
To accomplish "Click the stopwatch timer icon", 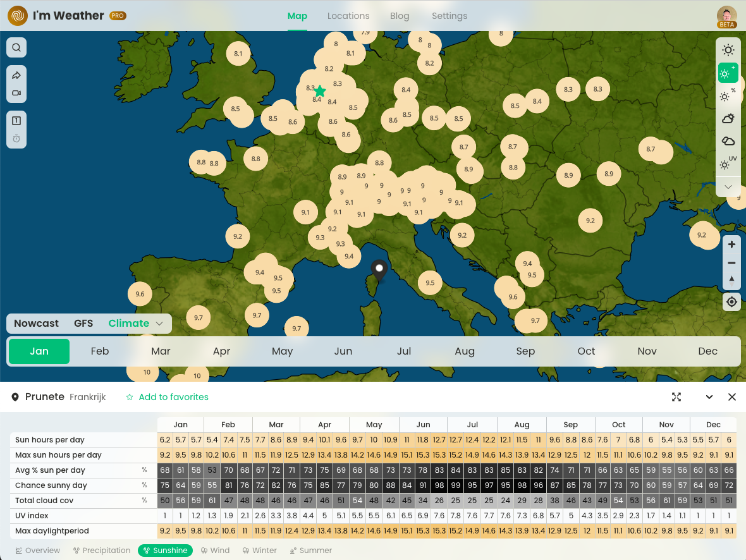I will point(16,138).
